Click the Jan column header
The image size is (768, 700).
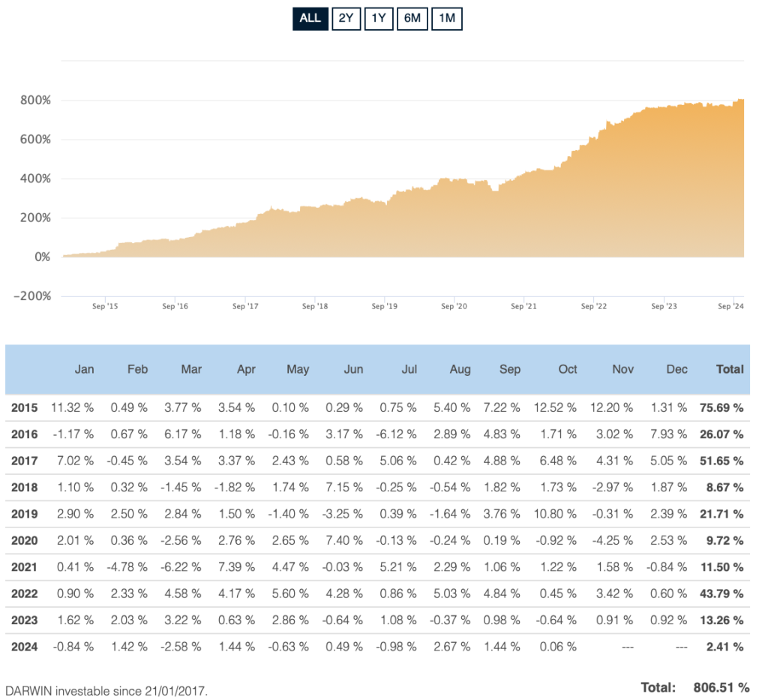click(84, 369)
